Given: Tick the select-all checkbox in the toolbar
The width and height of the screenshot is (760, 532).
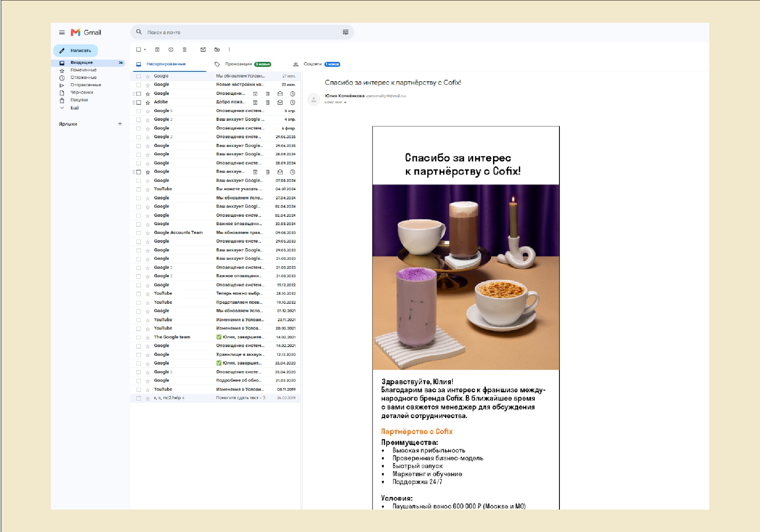Looking at the screenshot, I should tap(139, 49).
